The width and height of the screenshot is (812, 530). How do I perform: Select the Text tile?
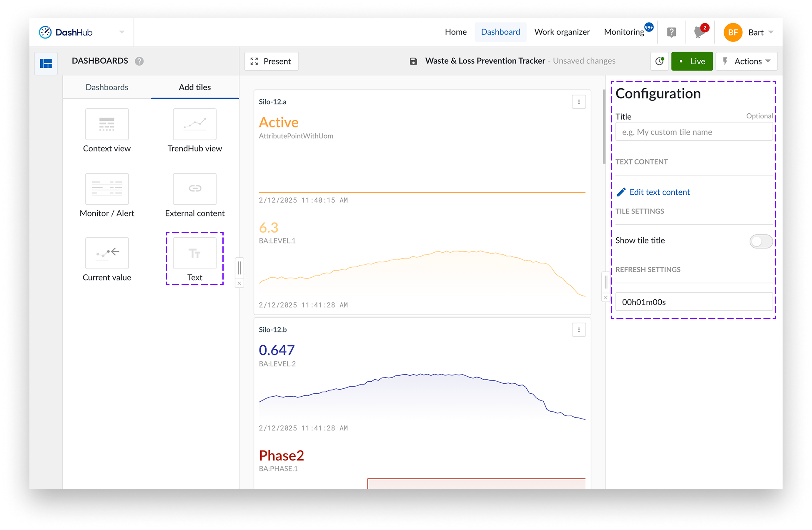coord(194,254)
